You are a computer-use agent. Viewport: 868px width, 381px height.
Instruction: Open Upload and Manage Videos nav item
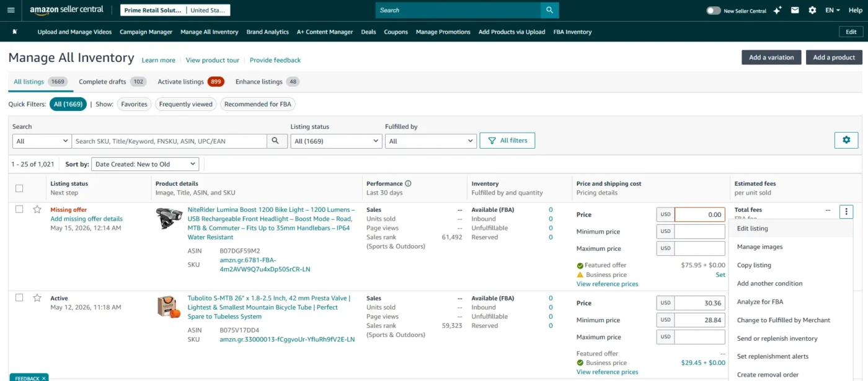click(x=74, y=32)
